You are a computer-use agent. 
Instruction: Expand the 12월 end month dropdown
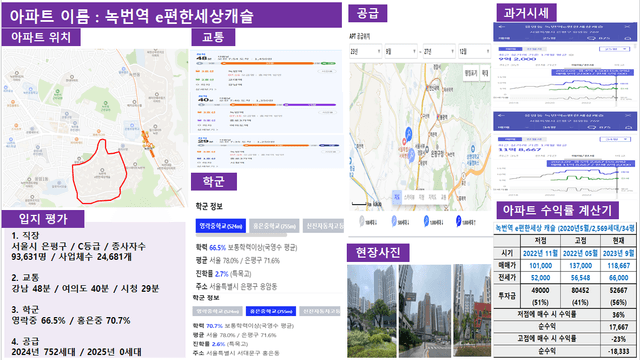tap(474, 51)
